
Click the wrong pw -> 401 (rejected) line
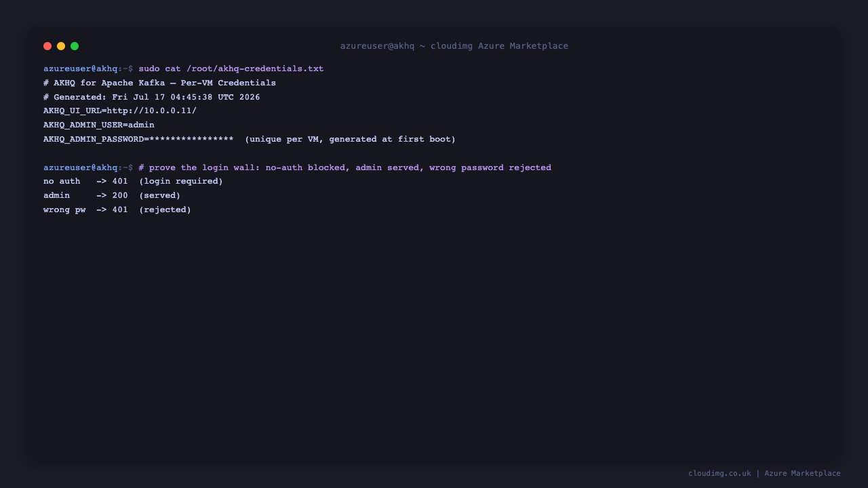117,210
